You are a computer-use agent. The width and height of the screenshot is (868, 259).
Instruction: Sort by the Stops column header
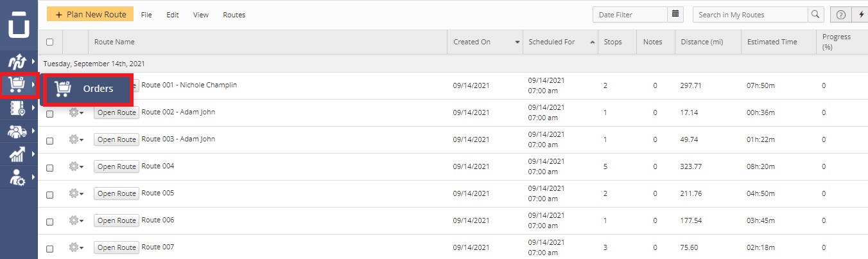(617, 42)
